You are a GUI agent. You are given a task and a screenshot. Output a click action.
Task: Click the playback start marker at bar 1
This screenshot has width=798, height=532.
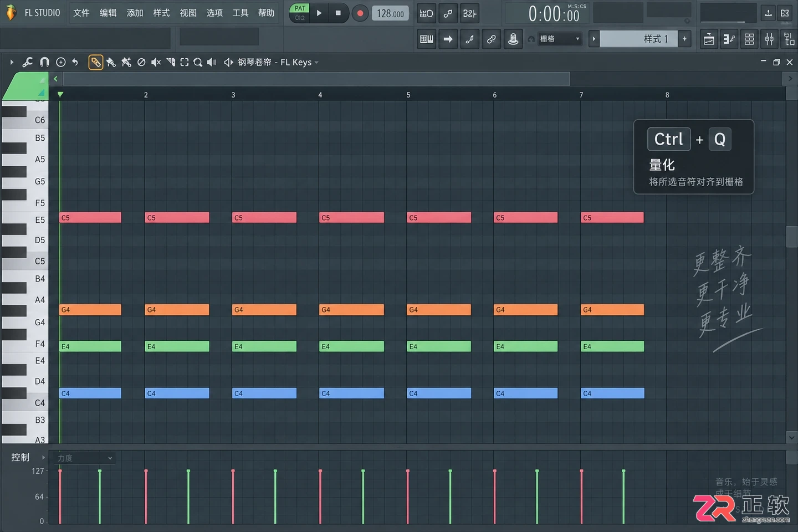60,95
